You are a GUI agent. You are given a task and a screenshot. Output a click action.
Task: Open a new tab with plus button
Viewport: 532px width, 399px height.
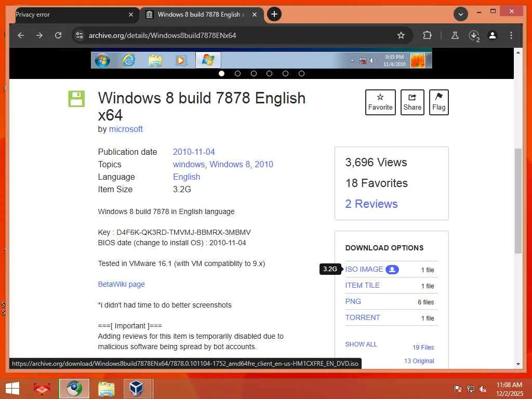click(274, 14)
